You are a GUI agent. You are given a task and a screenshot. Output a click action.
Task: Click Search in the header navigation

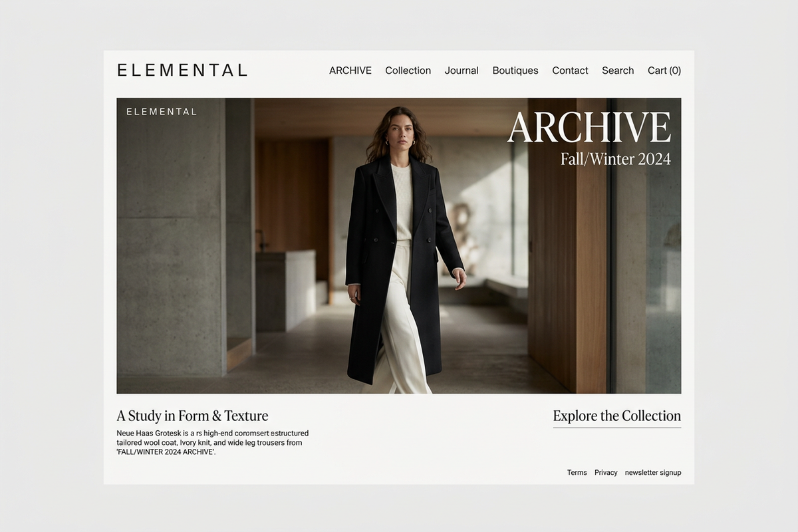[x=617, y=70]
